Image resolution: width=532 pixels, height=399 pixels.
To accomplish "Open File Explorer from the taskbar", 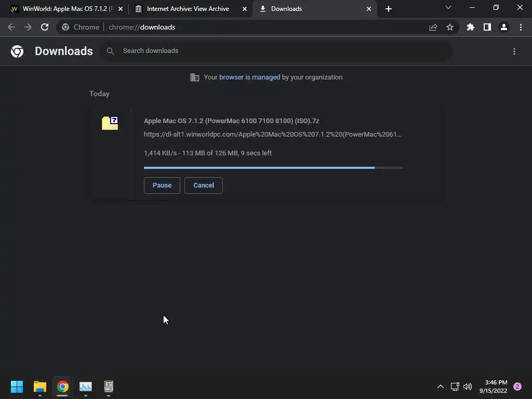I will [x=39, y=387].
